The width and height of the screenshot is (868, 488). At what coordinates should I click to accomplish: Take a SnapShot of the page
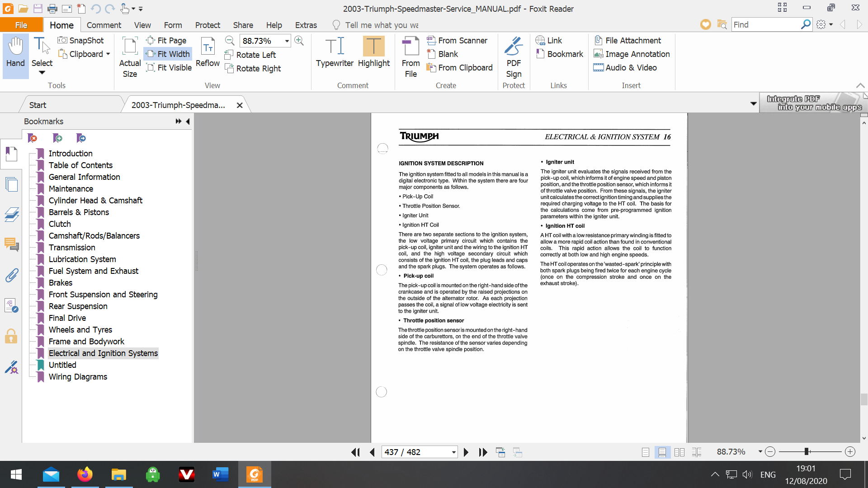click(81, 40)
